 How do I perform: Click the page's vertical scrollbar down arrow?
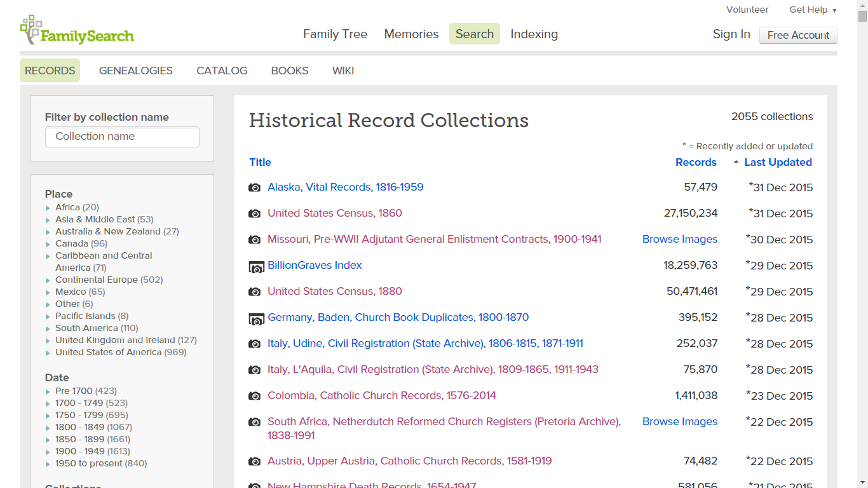[862, 482]
